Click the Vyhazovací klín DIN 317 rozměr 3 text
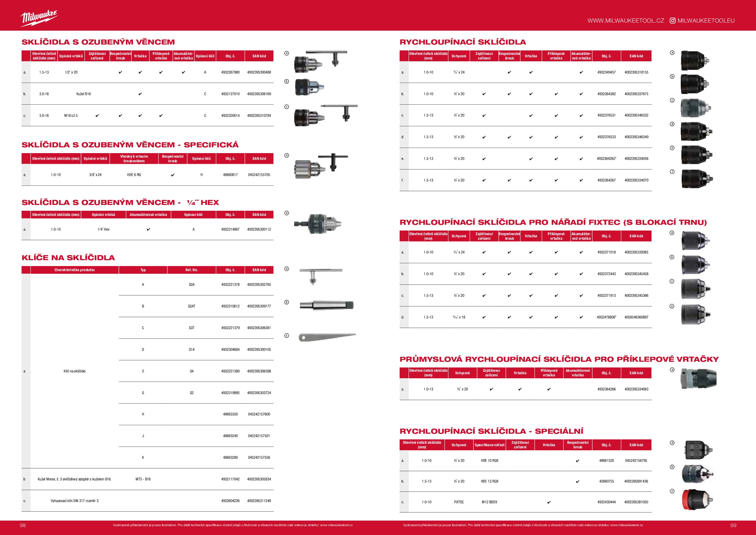Screen dimensions: 756x535 [74, 501]
